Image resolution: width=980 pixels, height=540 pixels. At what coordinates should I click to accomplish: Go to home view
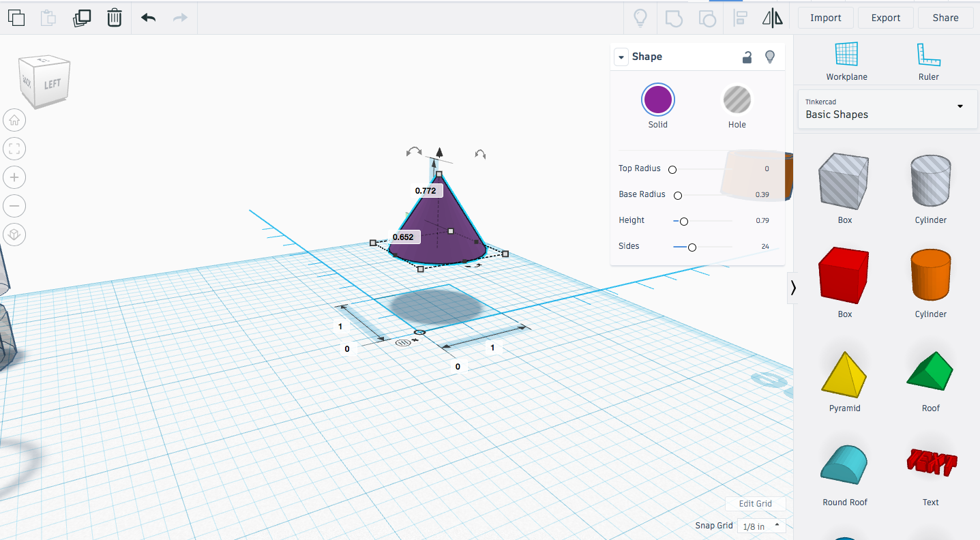pos(14,121)
